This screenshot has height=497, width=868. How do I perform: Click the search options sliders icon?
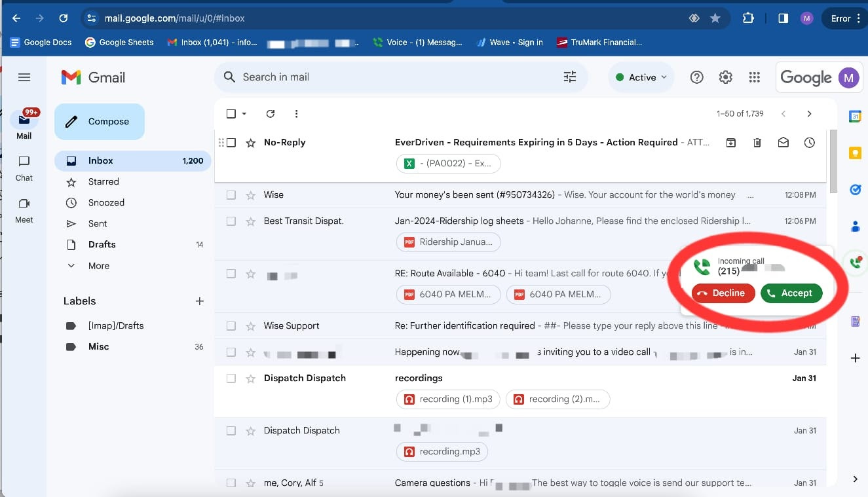[570, 77]
